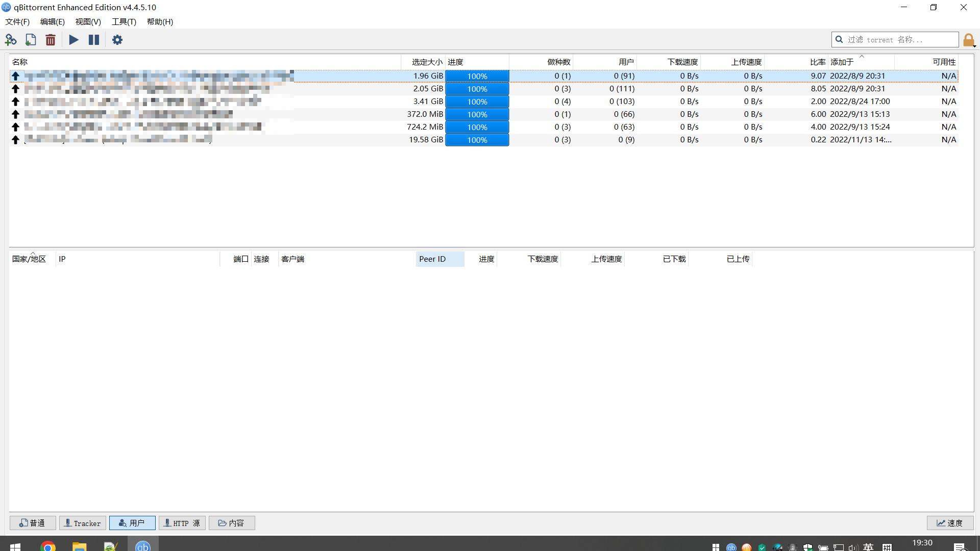Click the red delete torrent trash icon
This screenshot has width=980, height=551.
(51, 40)
